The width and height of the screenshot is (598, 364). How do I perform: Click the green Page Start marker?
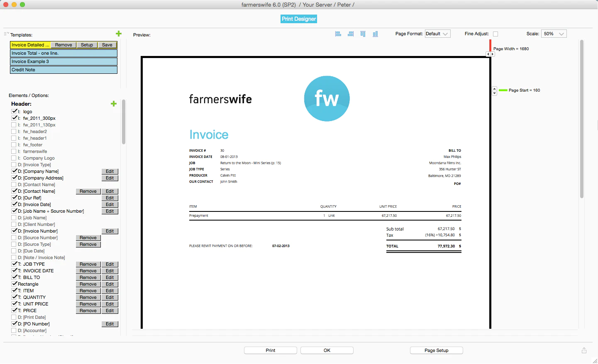(503, 90)
